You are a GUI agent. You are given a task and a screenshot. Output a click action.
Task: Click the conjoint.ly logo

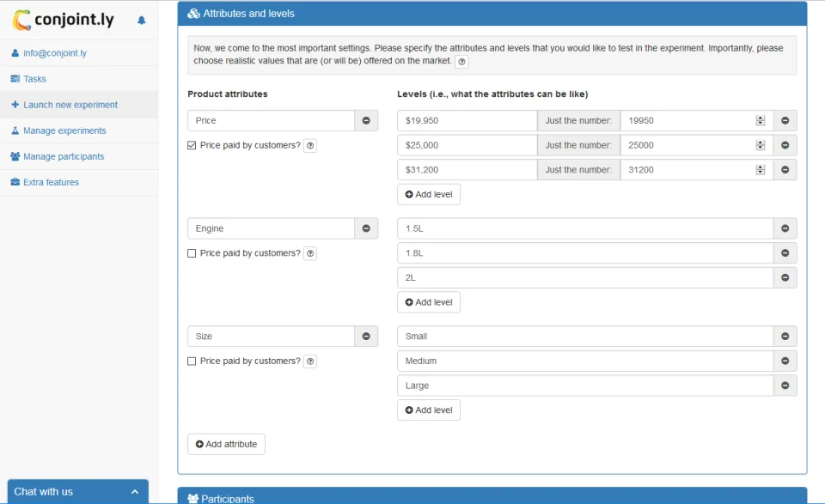63,20
